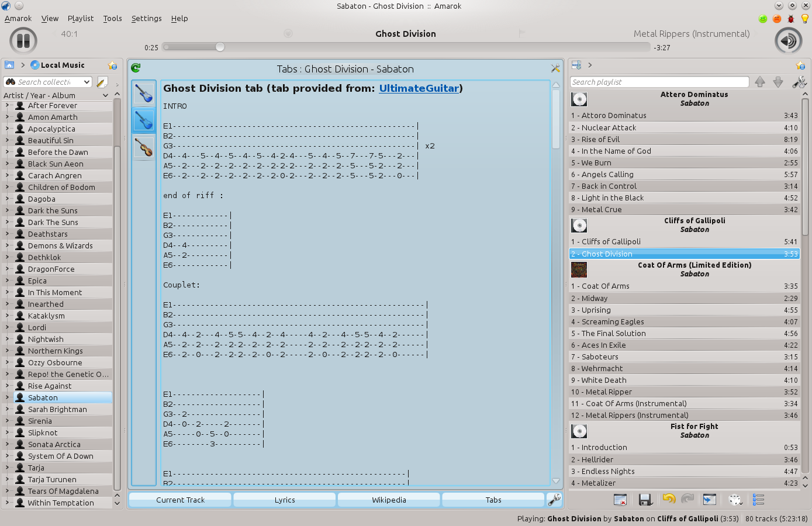The image size is (812, 526).
Task: Select the violin-shaped bass tab icon
Action: coord(143,147)
